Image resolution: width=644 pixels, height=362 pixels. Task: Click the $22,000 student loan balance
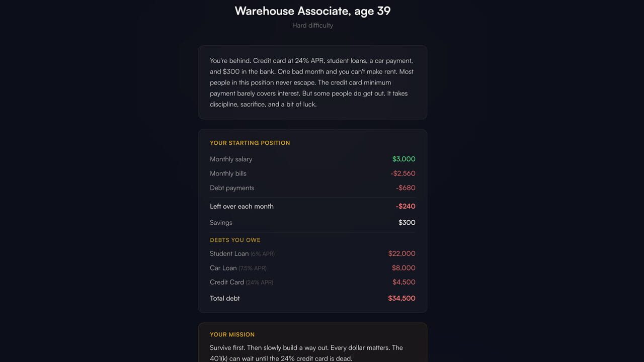(x=401, y=253)
